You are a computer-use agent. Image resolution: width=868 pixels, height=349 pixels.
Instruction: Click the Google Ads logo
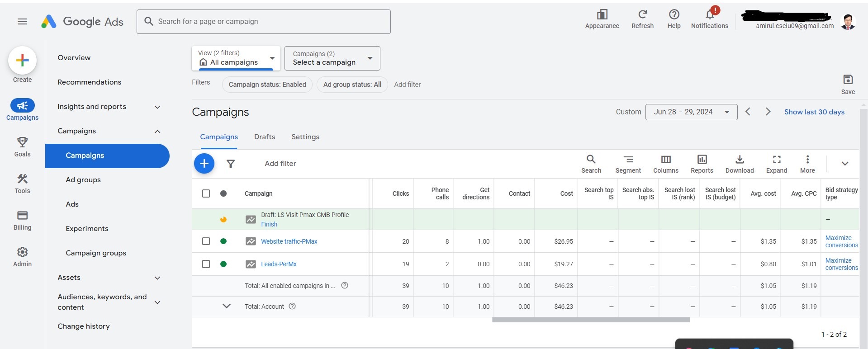click(x=82, y=21)
